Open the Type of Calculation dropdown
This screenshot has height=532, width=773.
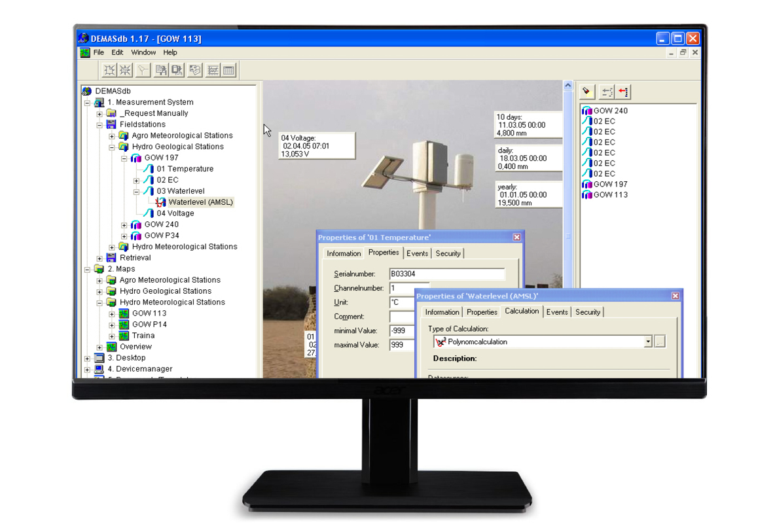coord(648,342)
